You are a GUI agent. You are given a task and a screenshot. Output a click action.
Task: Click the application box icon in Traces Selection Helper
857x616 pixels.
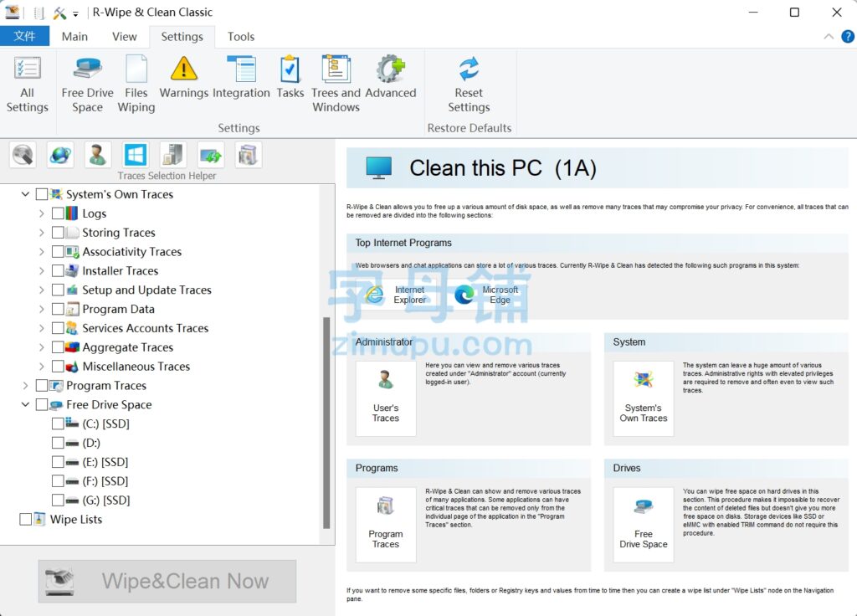tap(248, 155)
